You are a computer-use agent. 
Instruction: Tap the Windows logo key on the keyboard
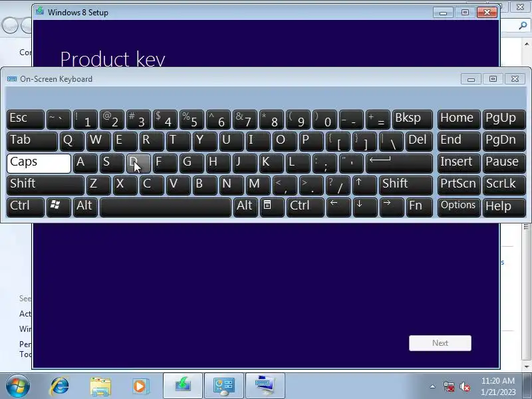pos(59,207)
